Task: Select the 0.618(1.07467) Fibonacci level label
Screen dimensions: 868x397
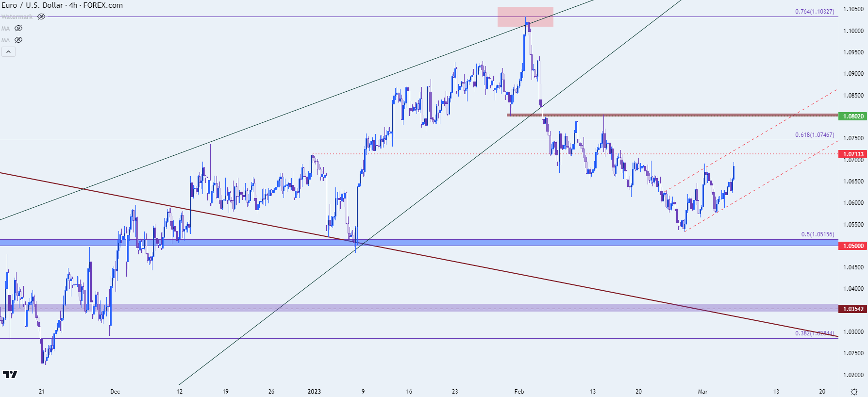Action: (x=815, y=135)
